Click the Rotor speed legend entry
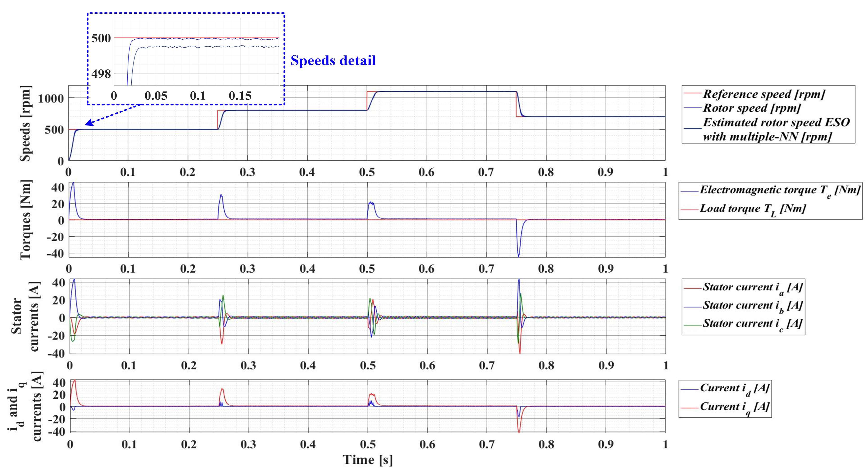The height and width of the screenshot is (471, 868). (751, 108)
